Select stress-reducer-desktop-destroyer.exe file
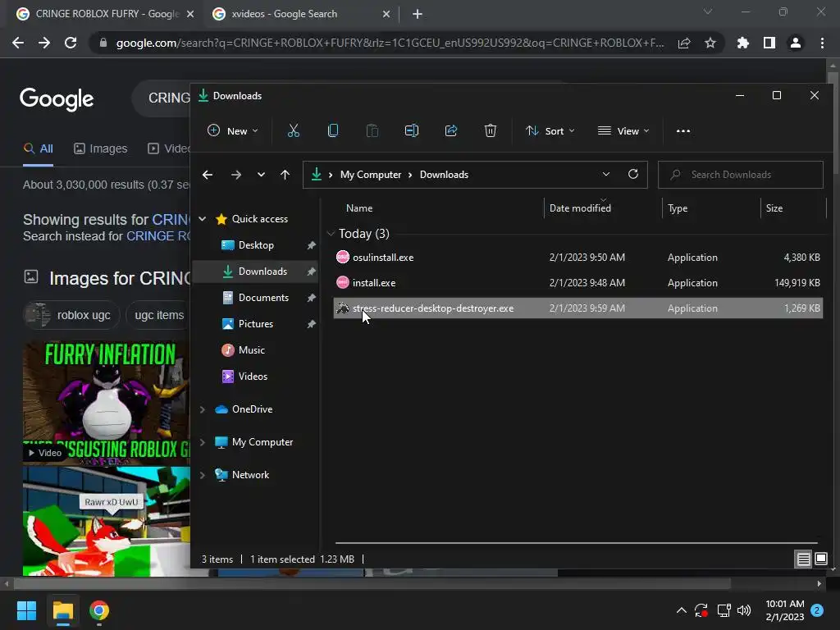 click(x=578, y=308)
